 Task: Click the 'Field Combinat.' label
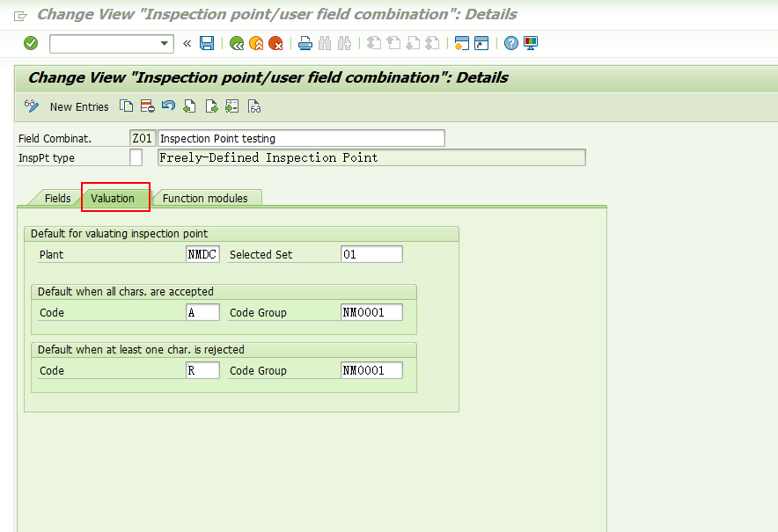click(x=55, y=139)
